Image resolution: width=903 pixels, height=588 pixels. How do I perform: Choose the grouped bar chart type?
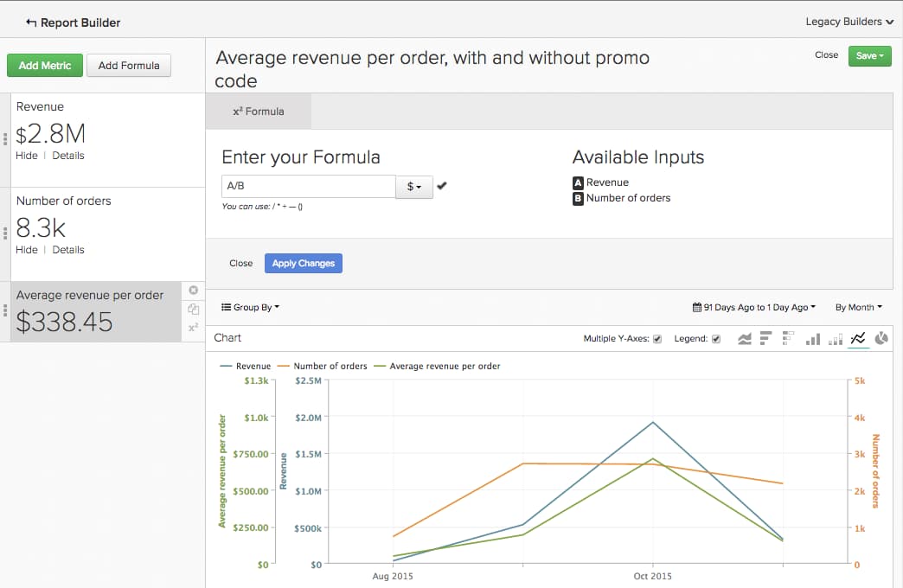click(x=835, y=338)
